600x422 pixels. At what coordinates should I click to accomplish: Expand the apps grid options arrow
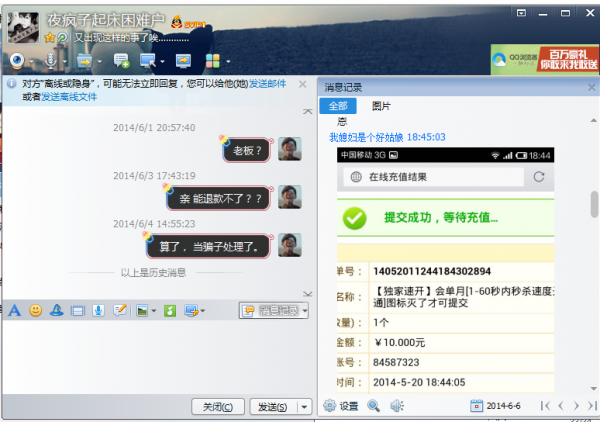click(x=228, y=62)
